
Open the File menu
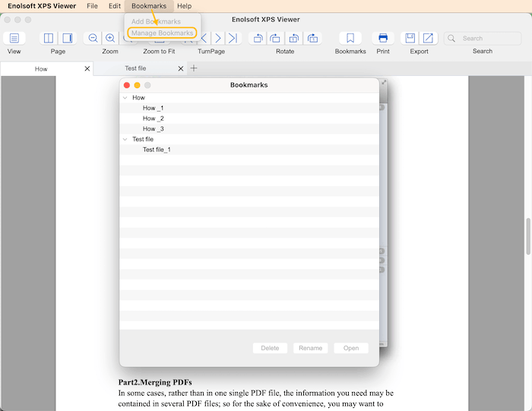[92, 6]
